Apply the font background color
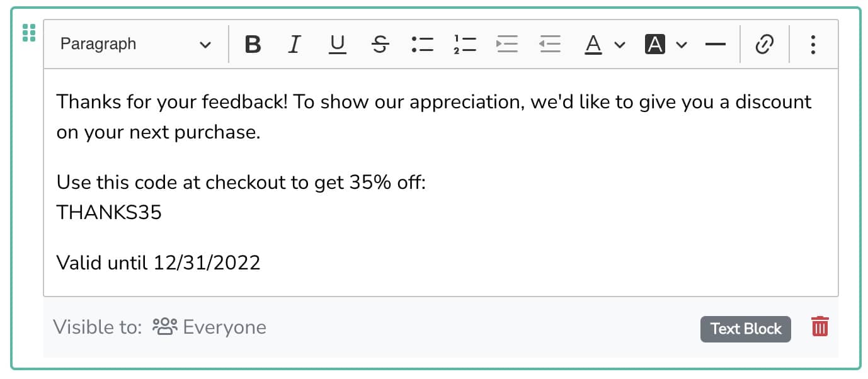 click(x=655, y=45)
